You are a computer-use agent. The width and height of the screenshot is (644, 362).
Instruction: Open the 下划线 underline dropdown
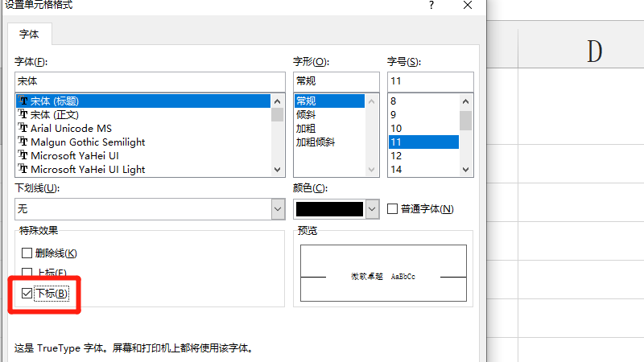277,209
